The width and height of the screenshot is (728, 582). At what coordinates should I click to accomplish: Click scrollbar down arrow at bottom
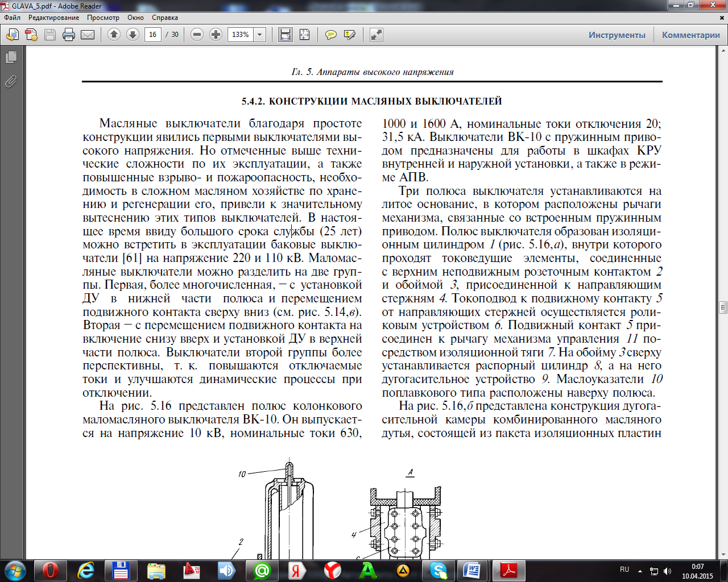coord(723,554)
